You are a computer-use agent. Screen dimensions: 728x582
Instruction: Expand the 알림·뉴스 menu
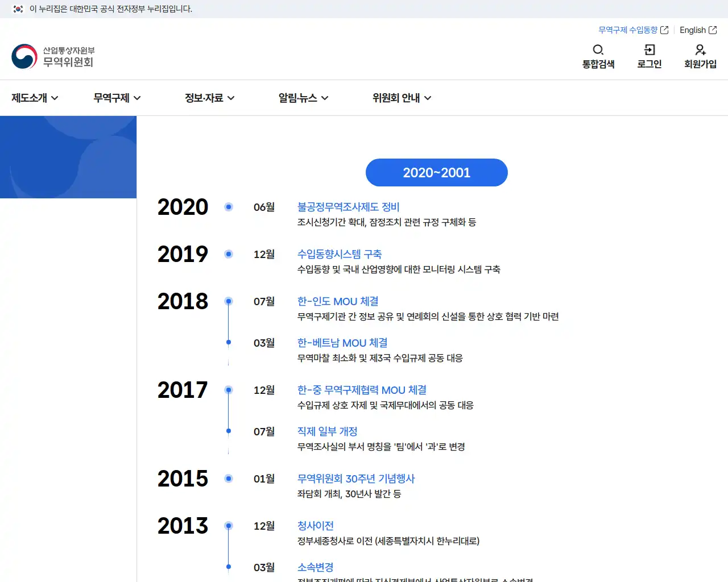(303, 98)
